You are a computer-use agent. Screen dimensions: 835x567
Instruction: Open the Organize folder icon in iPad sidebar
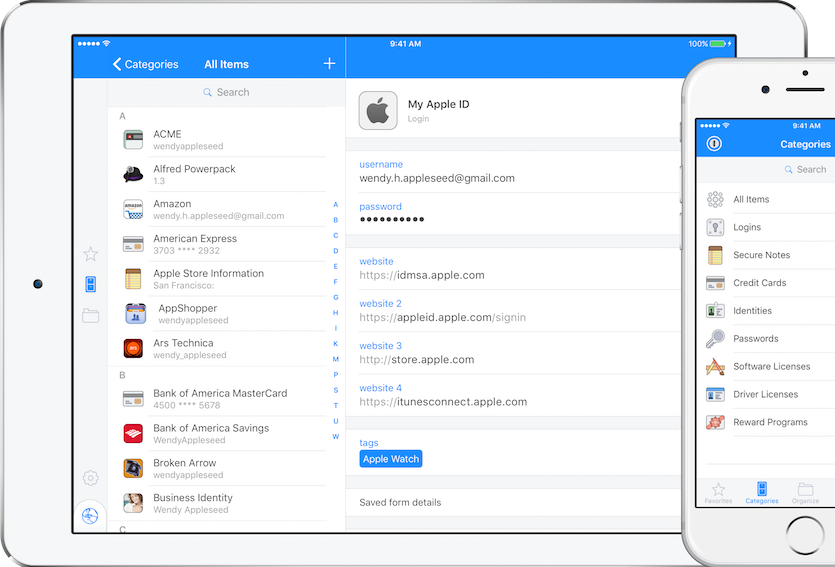coord(91,316)
